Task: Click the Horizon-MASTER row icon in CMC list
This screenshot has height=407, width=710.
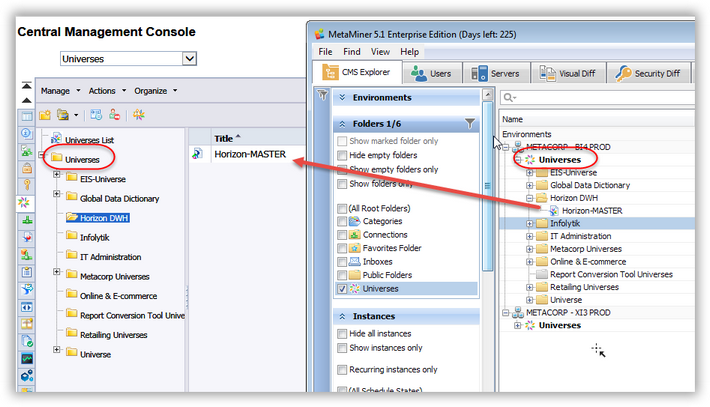Action: (197, 154)
